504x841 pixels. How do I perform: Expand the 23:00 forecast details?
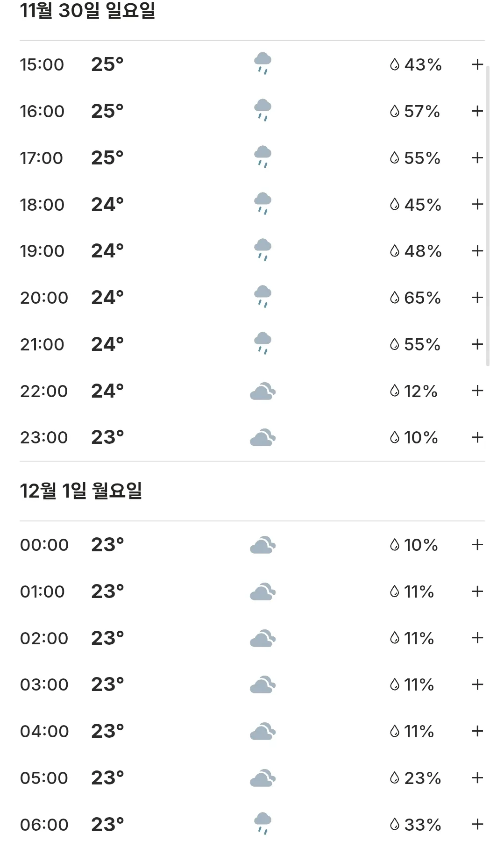click(477, 437)
